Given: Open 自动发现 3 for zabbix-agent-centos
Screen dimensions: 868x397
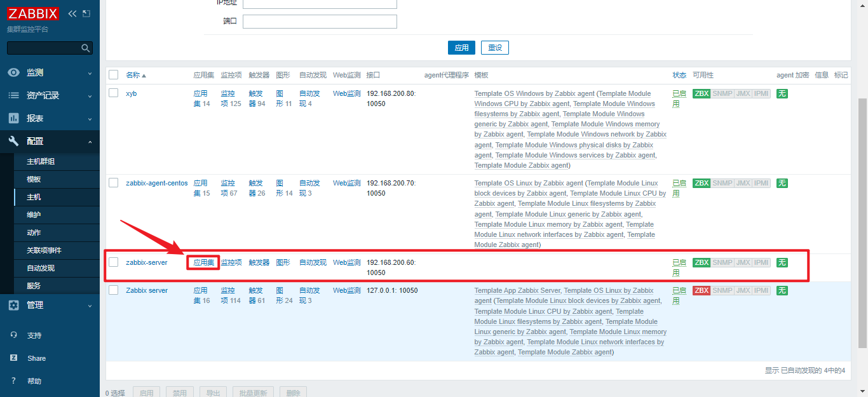Looking at the screenshot, I should tap(309, 188).
